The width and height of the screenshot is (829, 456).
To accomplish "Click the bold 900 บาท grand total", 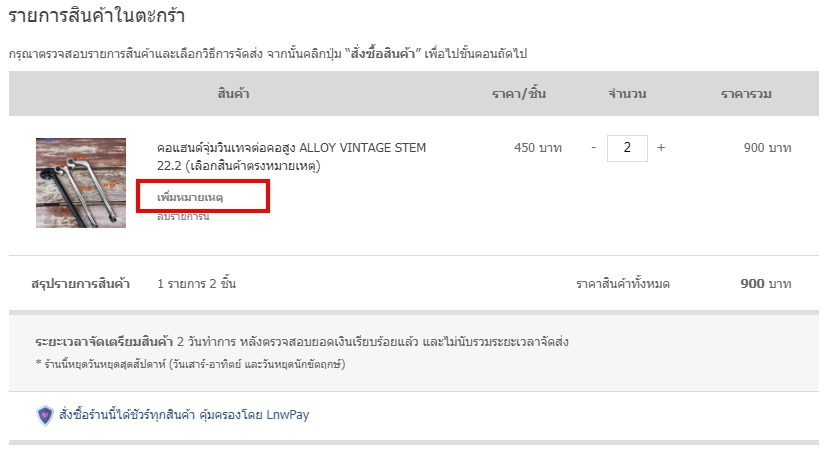I will [765, 284].
